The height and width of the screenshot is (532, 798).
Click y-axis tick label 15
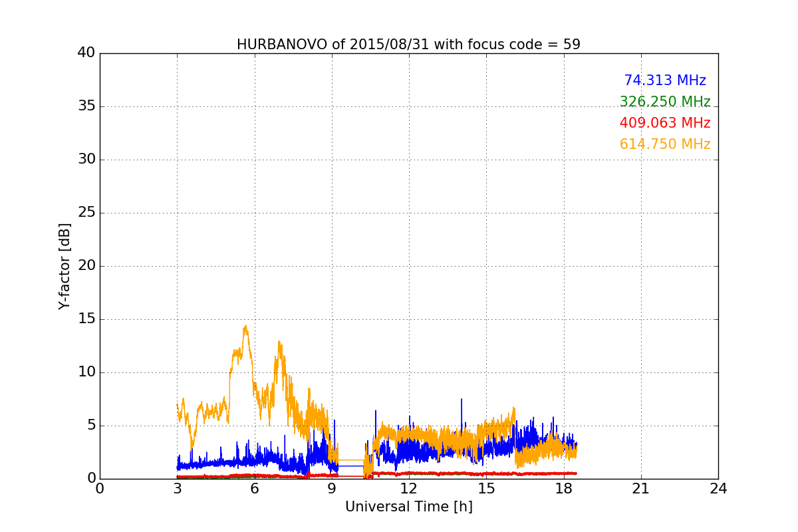point(86,319)
